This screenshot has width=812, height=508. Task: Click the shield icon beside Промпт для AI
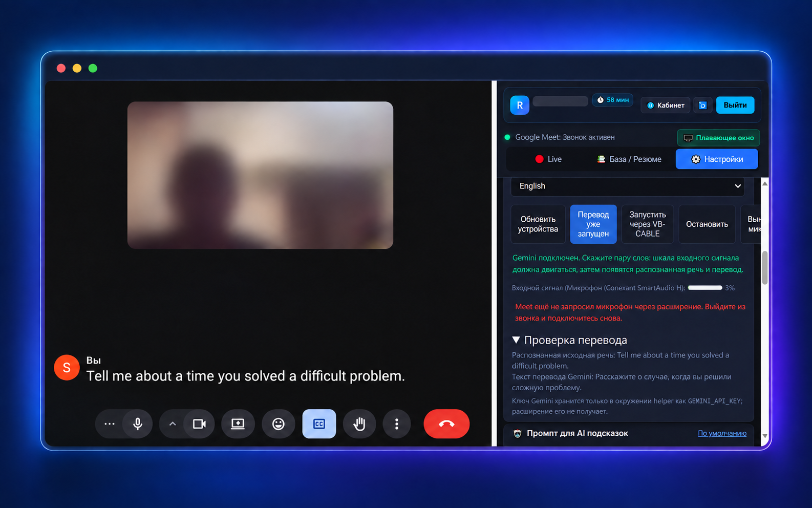point(518,433)
